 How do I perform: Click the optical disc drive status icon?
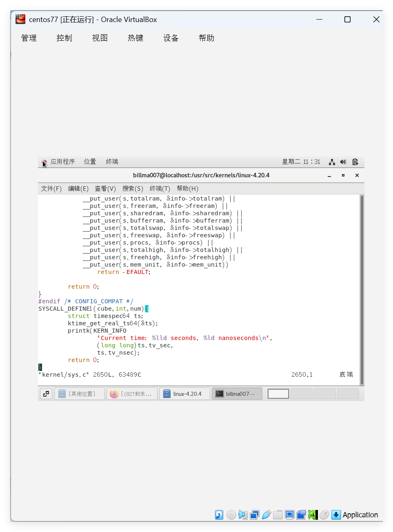tap(231, 514)
